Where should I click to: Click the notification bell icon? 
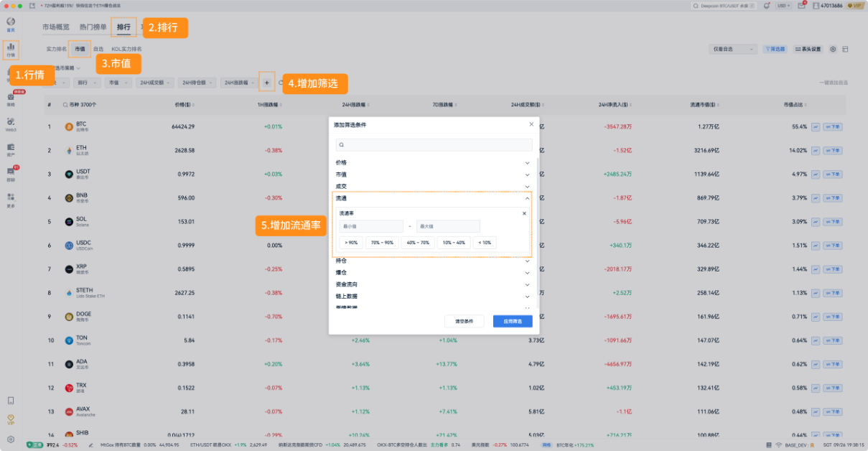coord(767,5)
